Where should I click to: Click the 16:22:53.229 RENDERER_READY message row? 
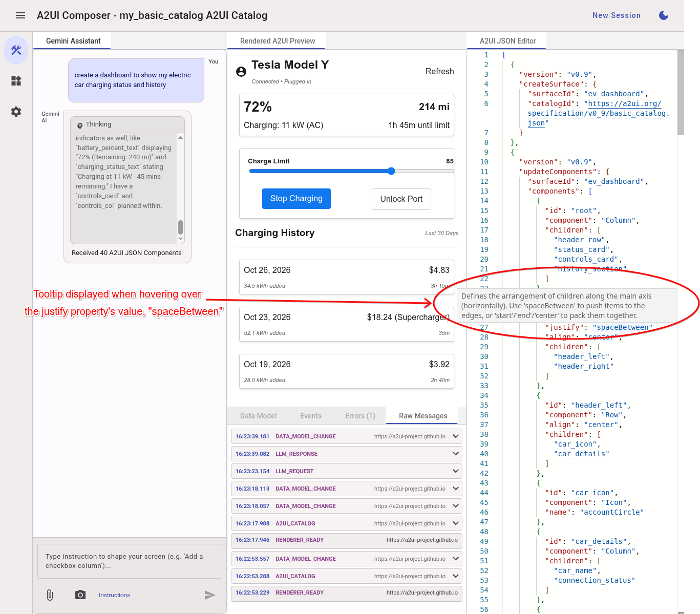[x=347, y=594]
